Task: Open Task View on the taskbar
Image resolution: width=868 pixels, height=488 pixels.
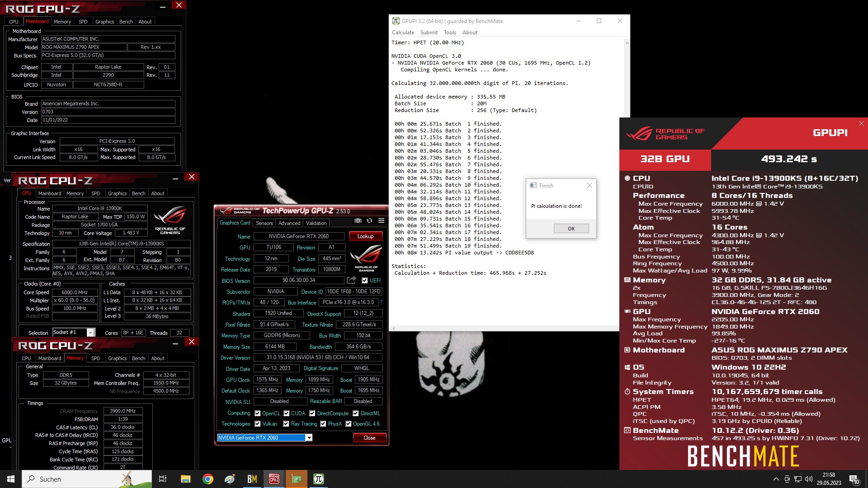Action: pos(163,479)
